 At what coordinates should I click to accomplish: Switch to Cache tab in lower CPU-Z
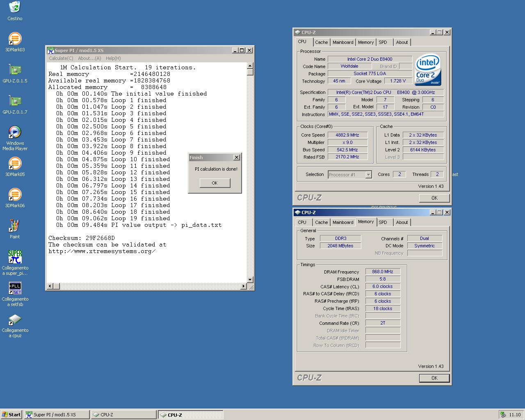point(321,222)
